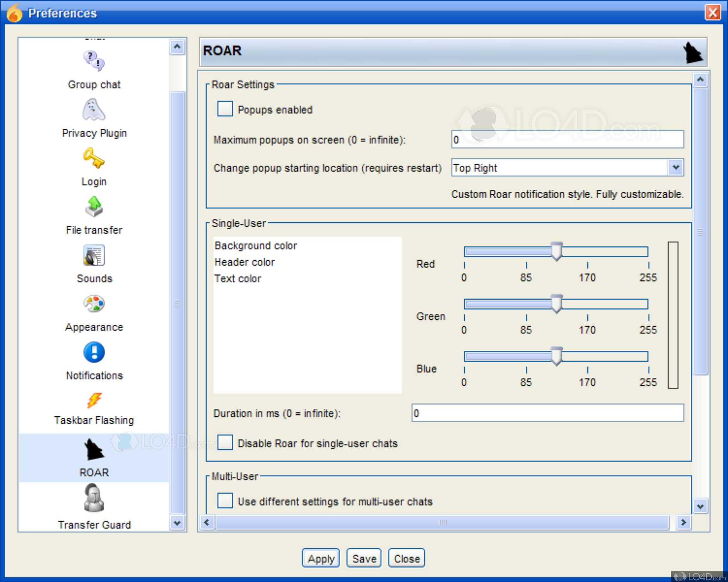Select the Privacy Plugin ghost icon
728x582 pixels.
pyautogui.click(x=93, y=110)
